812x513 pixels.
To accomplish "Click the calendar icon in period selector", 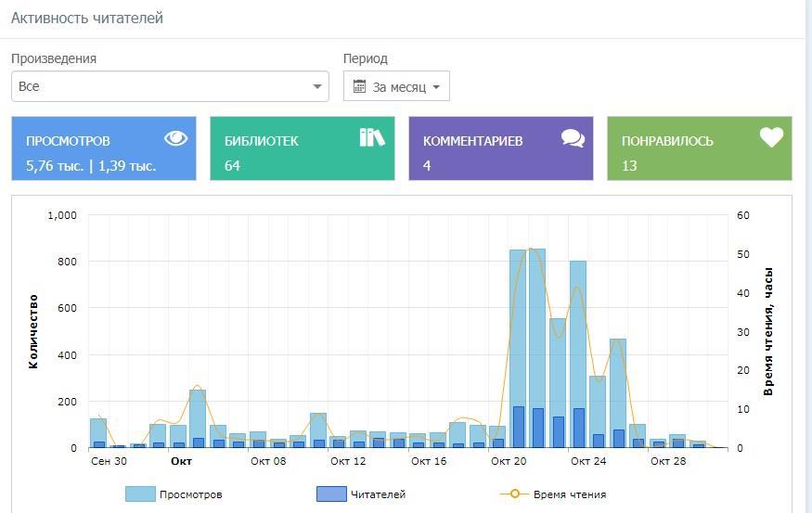I will click(359, 87).
